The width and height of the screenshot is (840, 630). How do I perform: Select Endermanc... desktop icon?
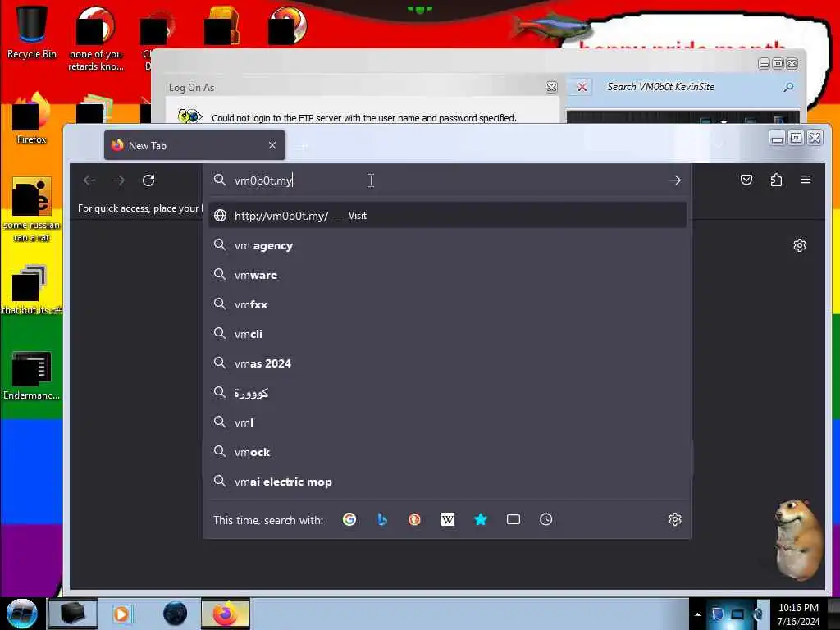pos(32,375)
